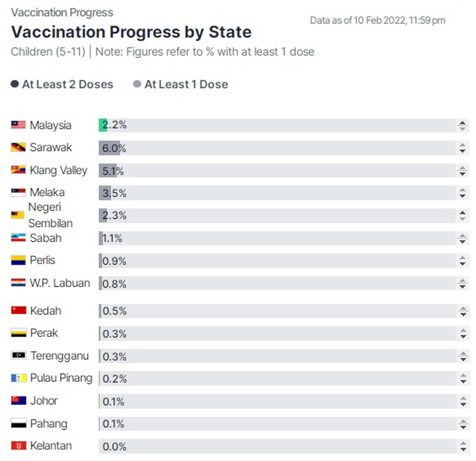Click the Perlis flag icon
Screen dimensions: 476x461
coord(18,260)
